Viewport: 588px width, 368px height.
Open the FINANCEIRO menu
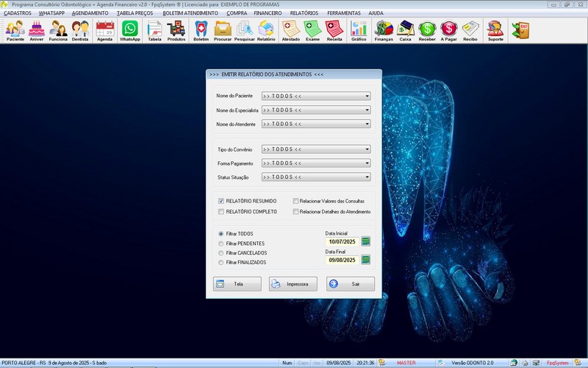tap(268, 13)
